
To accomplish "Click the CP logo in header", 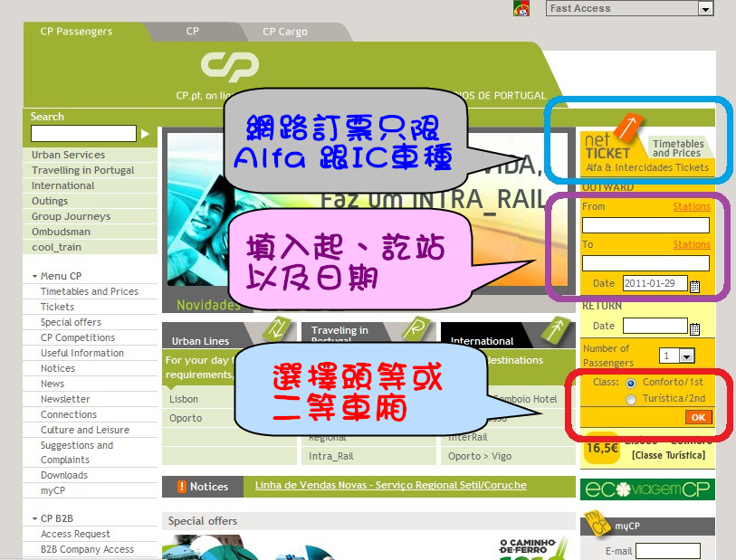I will click(230, 67).
